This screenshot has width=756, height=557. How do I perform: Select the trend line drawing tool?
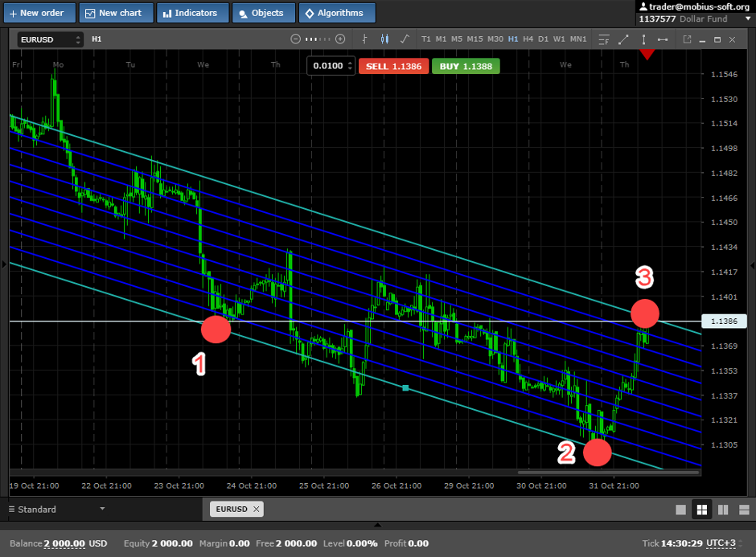coord(623,39)
